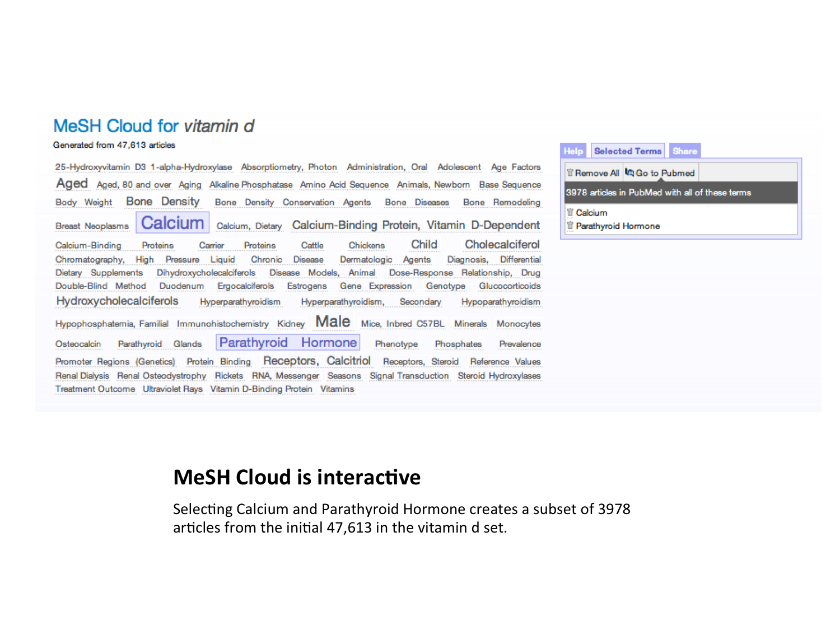Select Parathyroid Hormone term in cloud
The image size is (840, 630).
288,343
